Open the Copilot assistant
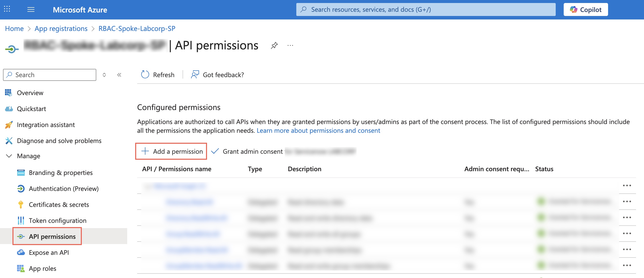Image resolution: width=644 pixels, height=278 pixels. 585,9
